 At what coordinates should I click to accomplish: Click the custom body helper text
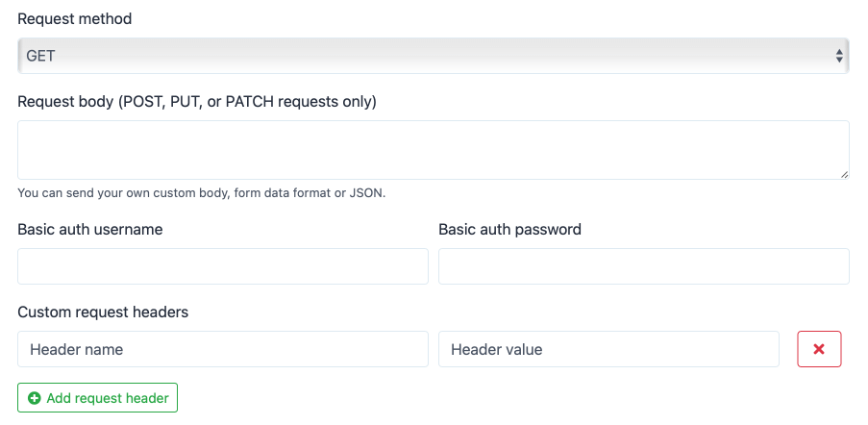(x=201, y=192)
